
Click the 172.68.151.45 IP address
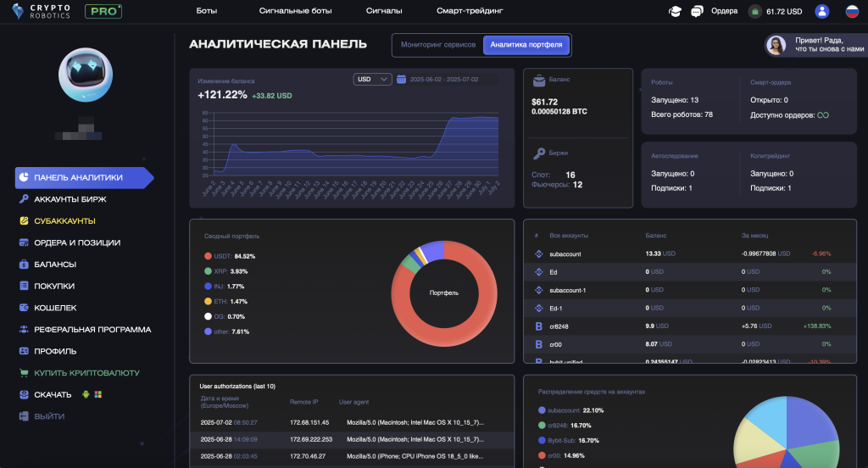309,422
